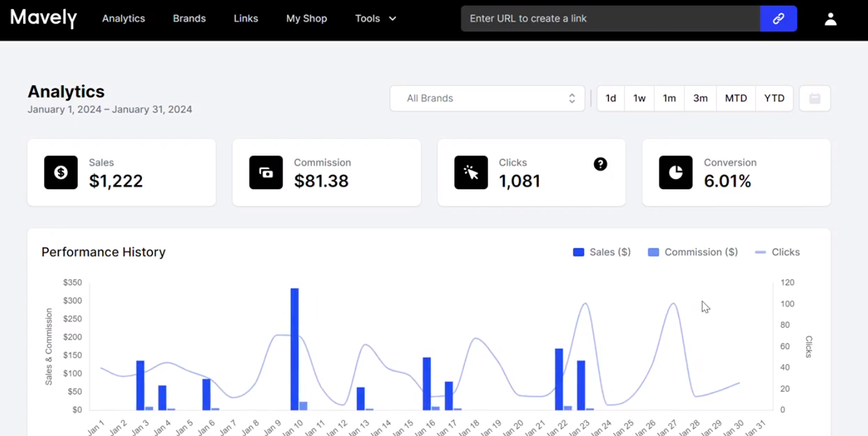Toggle the Clicks legend line
868x436 pixels.
pyautogui.click(x=777, y=252)
